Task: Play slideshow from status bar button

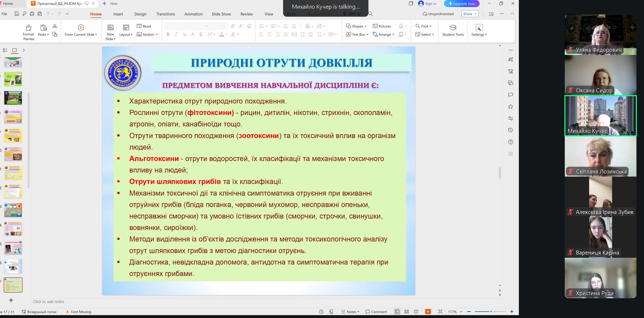Action: pyautogui.click(x=428, y=312)
